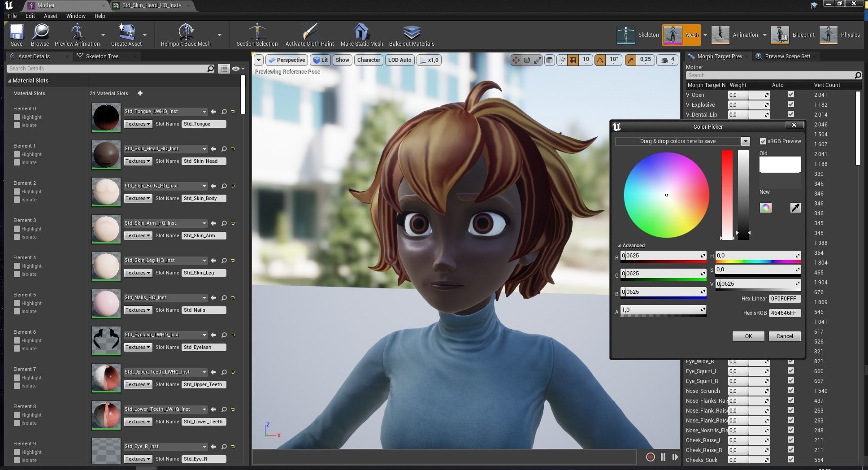Collapse the Material Slots section
The height and width of the screenshot is (470, 868).
click(9, 81)
